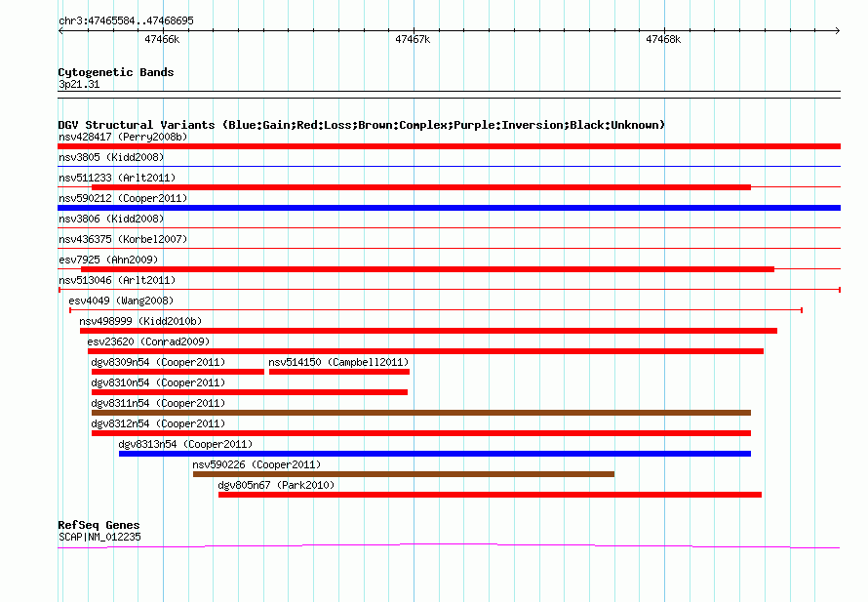Select the thick red nsv428417 loss bar
The image size is (868, 602).
[x=449, y=146]
